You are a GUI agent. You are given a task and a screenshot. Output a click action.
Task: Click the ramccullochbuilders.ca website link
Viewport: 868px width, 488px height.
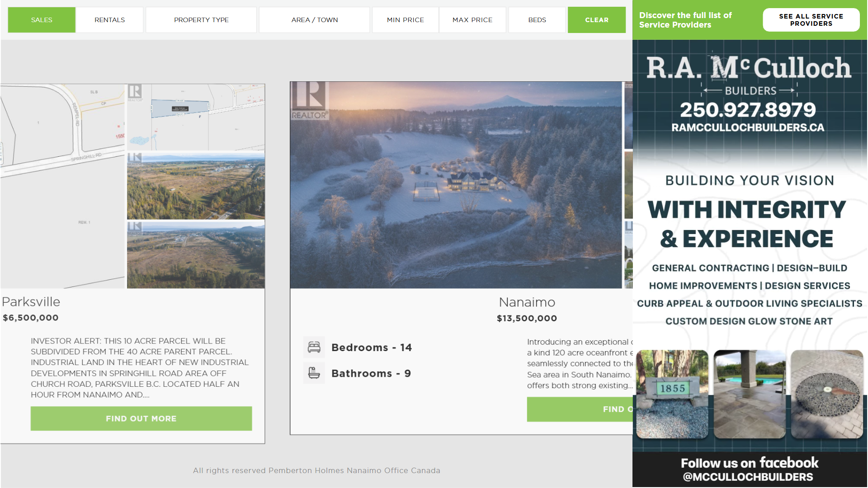[x=748, y=128]
